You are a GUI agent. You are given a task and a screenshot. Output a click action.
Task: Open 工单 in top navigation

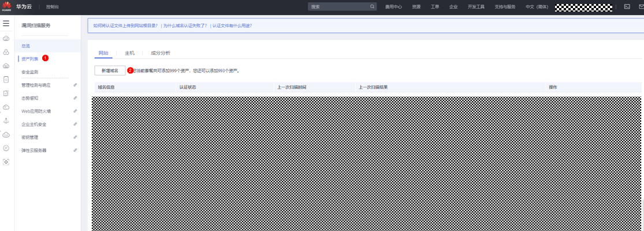(x=435, y=7)
